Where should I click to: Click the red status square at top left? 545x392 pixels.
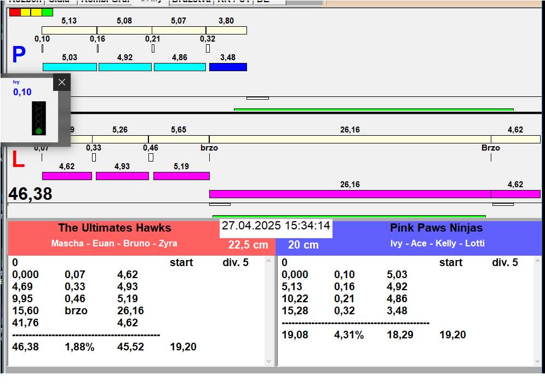(x=15, y=12)
